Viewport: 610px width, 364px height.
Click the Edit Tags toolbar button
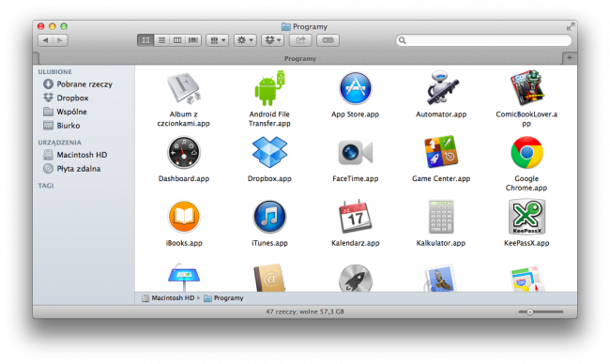328,40
